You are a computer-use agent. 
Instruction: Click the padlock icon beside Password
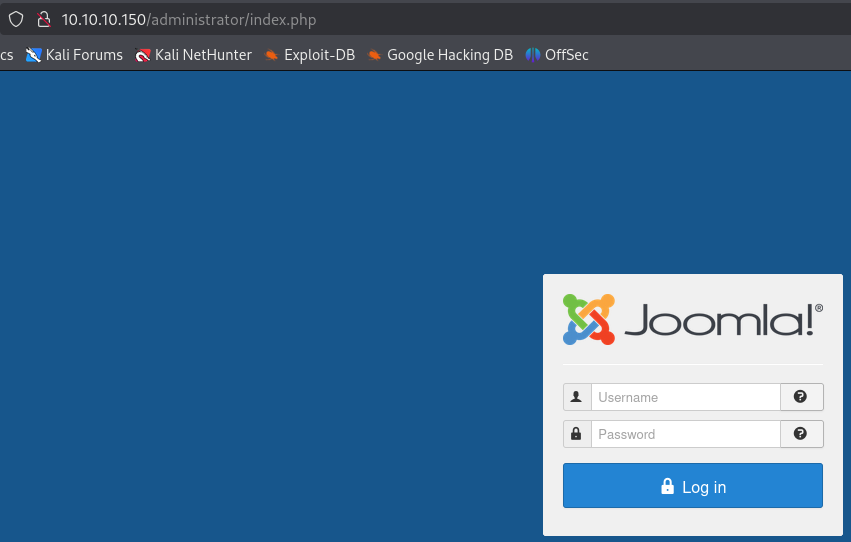(577, 434)
